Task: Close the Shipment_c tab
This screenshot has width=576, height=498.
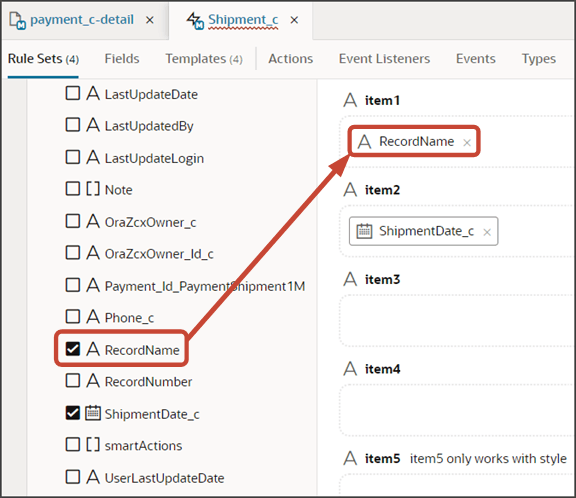Action: coord(294,20)
